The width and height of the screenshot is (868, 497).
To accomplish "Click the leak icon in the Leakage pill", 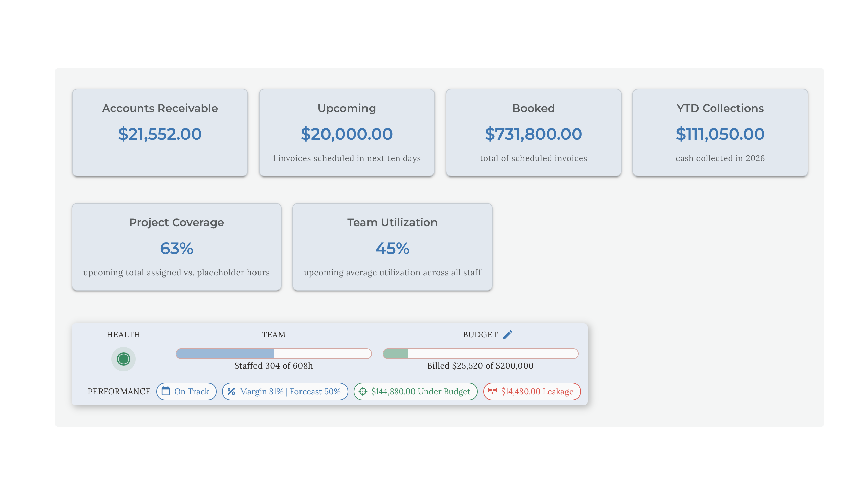I will [x=493, y=392].
